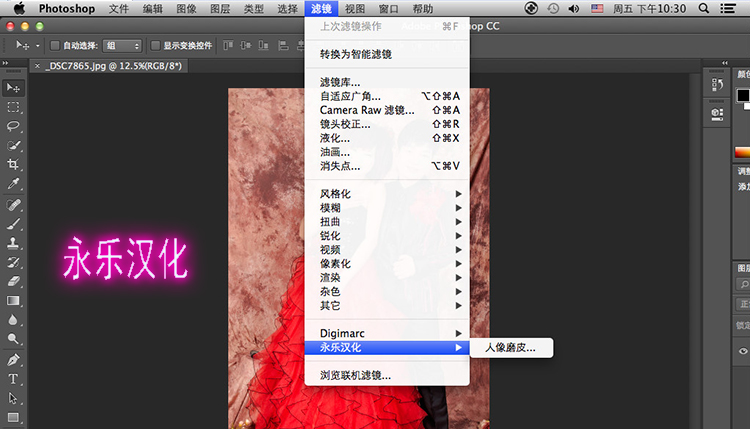The image size is (750, 429).
Task: Activate the Eyedropper tool
Action: coord(14,185)
